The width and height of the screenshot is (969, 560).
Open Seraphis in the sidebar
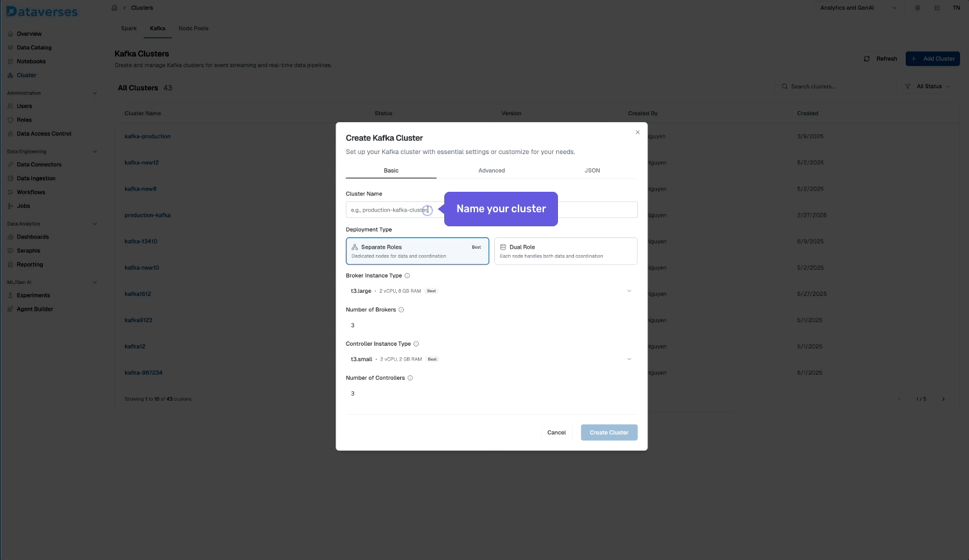point(28,251)
